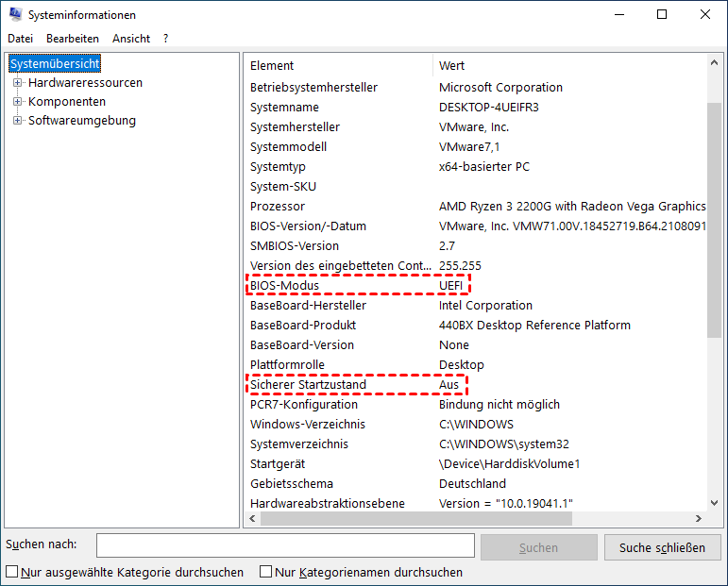Screen dimensions: 728x586
Task: Select the Hardwareressourcen tree item
Action: click(x=85, y=83)
